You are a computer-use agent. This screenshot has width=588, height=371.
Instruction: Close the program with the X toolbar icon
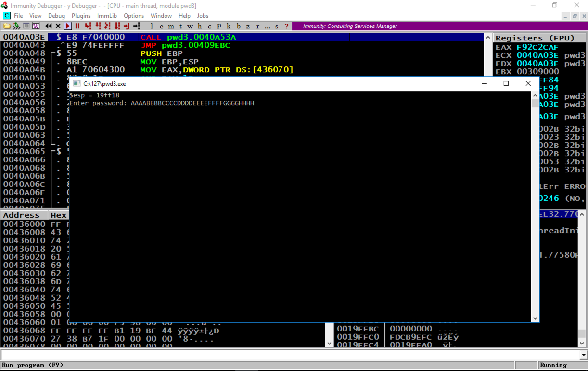(x=58, y=26)
